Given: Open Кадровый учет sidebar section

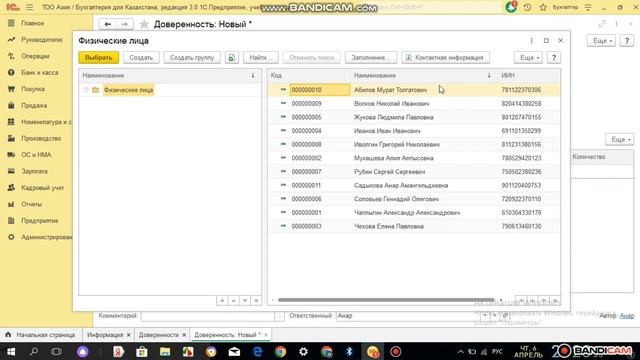Looking at the screenshot, I should pos(42,188).
